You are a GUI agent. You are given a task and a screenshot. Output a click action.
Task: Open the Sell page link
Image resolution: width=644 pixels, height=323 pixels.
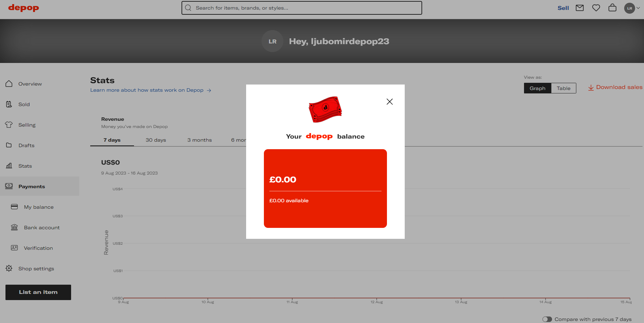click(x=563, y=8)
